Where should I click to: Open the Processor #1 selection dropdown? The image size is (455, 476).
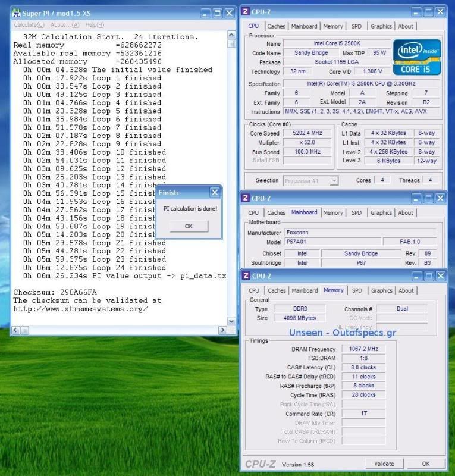[x=334, y=181]
